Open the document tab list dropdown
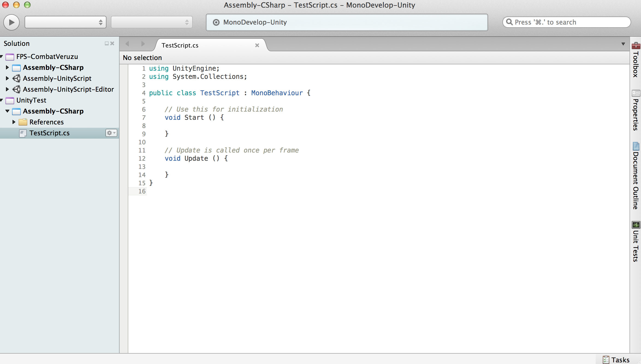The height and width of the screenshot is (364, 641). [623, 44]
